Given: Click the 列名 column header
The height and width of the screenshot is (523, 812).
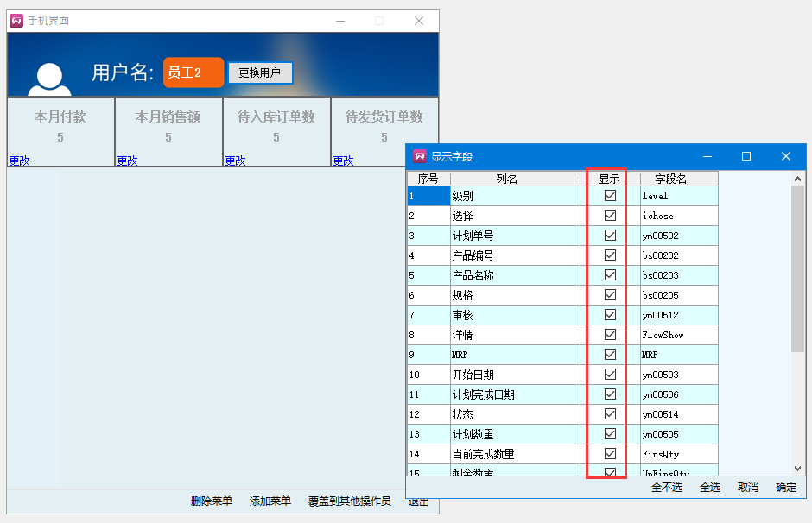Looking at the screenshot, I should 507,179.
